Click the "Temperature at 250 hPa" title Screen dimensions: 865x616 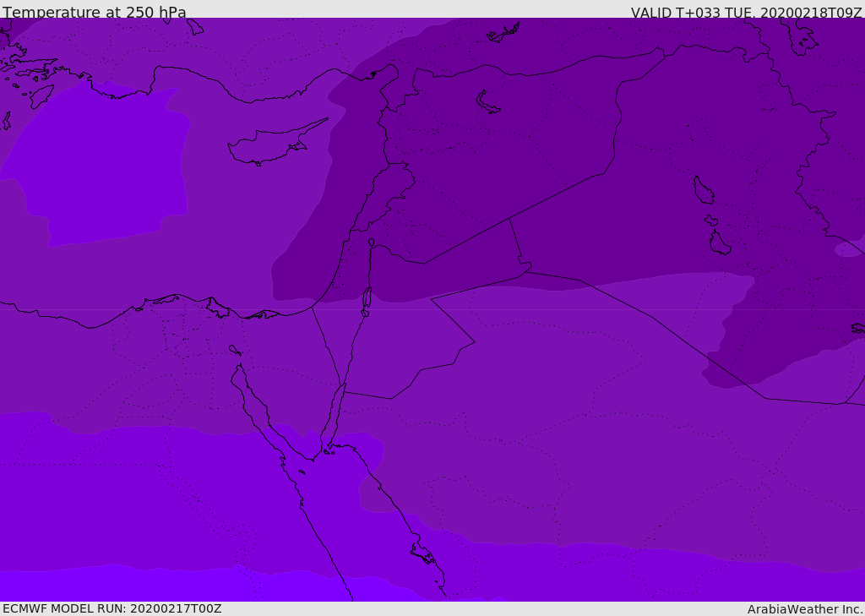[x=95, y=12]
